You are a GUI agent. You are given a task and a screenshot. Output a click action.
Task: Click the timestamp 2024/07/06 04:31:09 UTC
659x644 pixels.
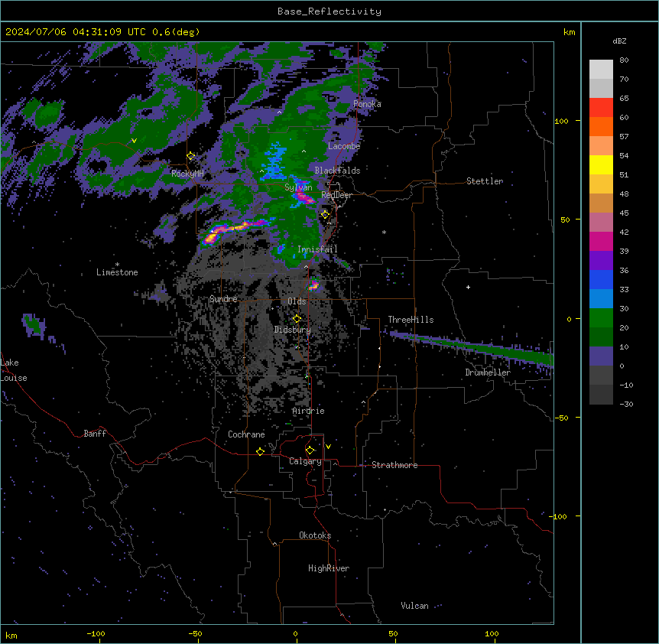tap(75, 32)
